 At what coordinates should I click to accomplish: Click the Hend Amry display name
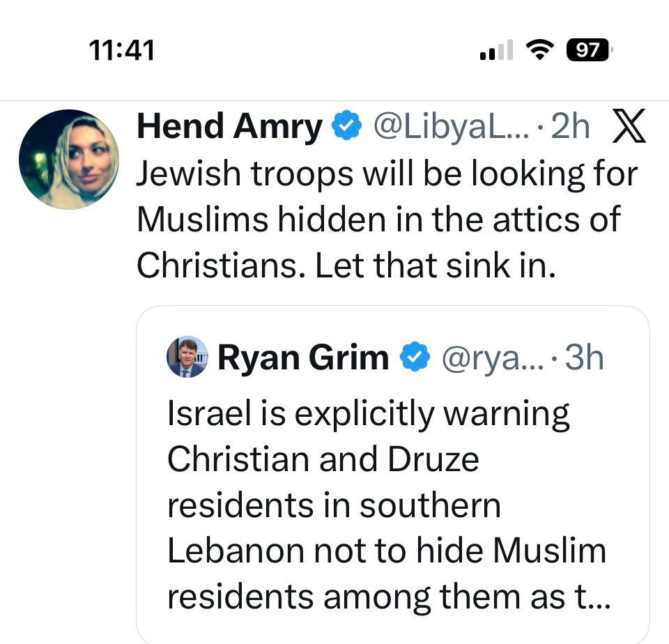coord(229,128)
